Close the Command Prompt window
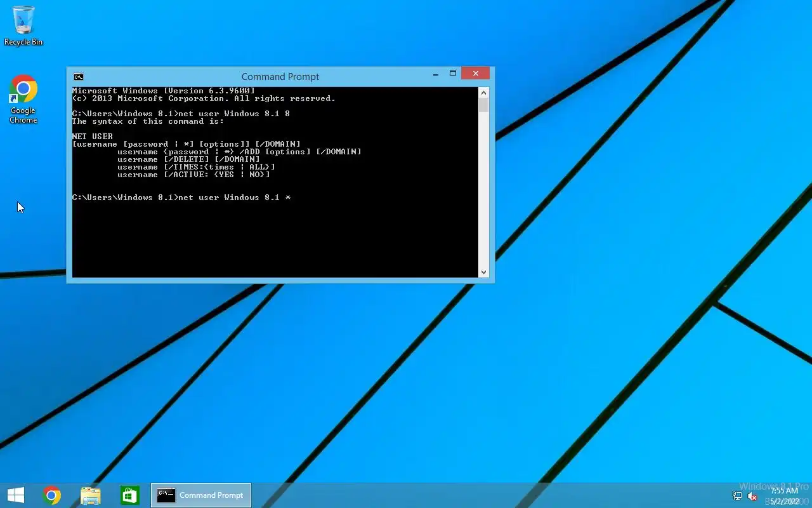 click(475, 74)
